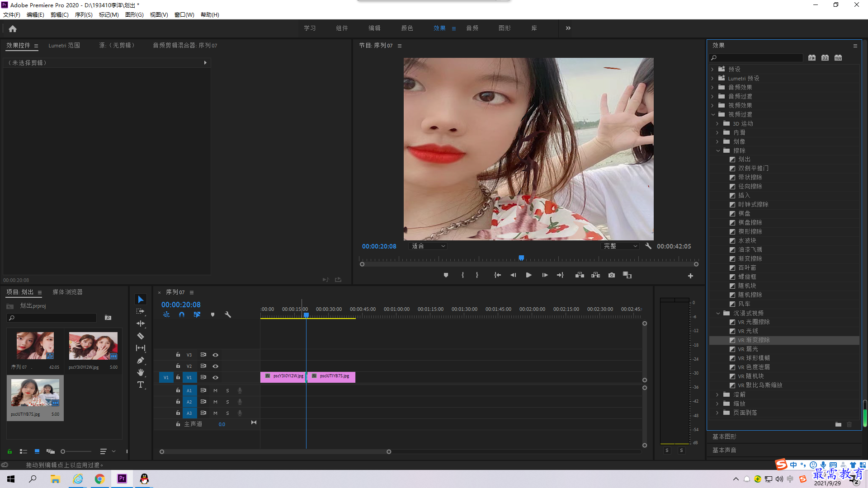Image resolution: width=868 pixels, height=488 pixels.
Task: Toggle lock on A1 track
Action: 178,390
